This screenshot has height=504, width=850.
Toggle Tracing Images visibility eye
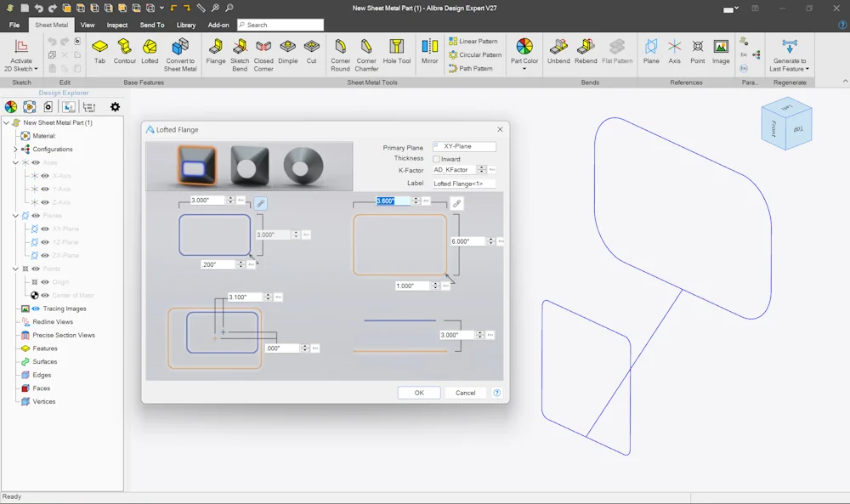click(36, 309)
